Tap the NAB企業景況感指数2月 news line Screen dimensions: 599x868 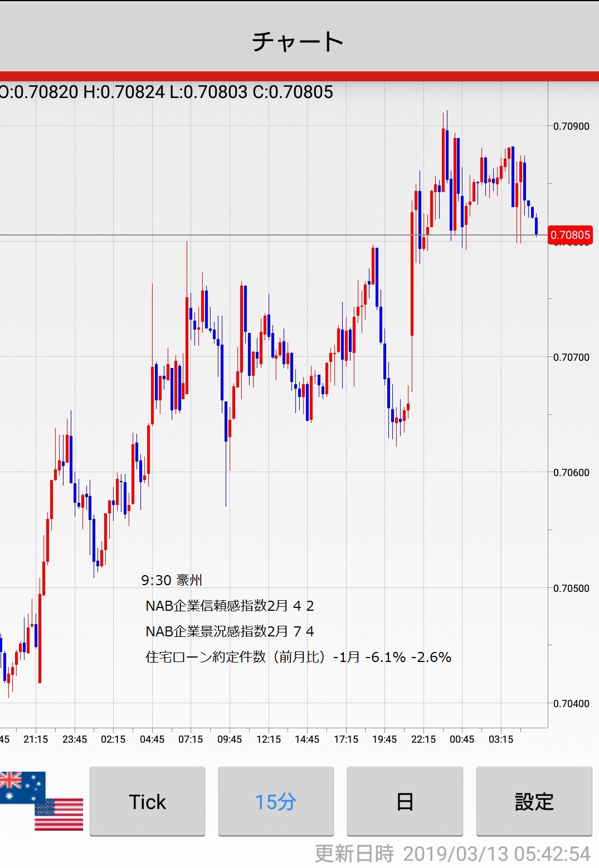pos(230,631)
